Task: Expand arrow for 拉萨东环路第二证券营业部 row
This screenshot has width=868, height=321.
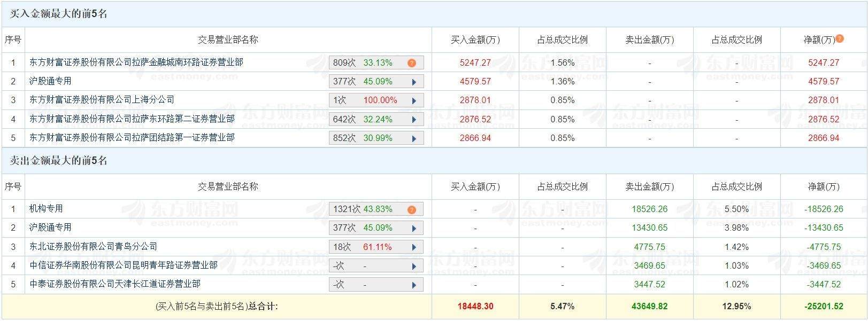Action: pos(414,120)
